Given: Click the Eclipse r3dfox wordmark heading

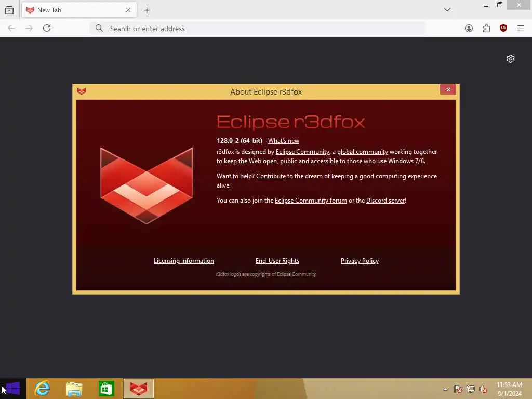Looking at the screenshot, I should coord(291,122).
